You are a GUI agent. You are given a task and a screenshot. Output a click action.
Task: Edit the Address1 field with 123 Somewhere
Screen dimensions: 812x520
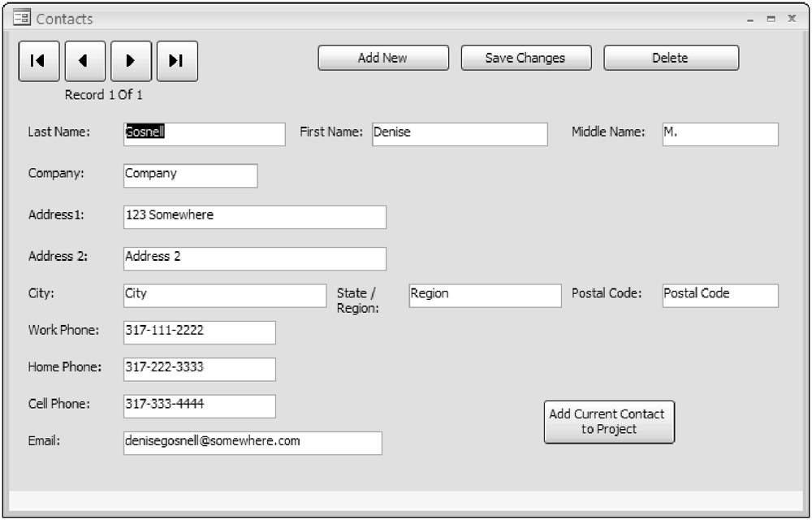(x=254, y=217)
